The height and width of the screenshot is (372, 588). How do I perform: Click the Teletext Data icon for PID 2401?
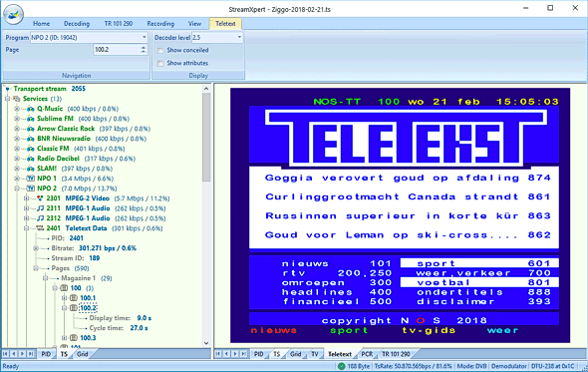click(40, 228)
